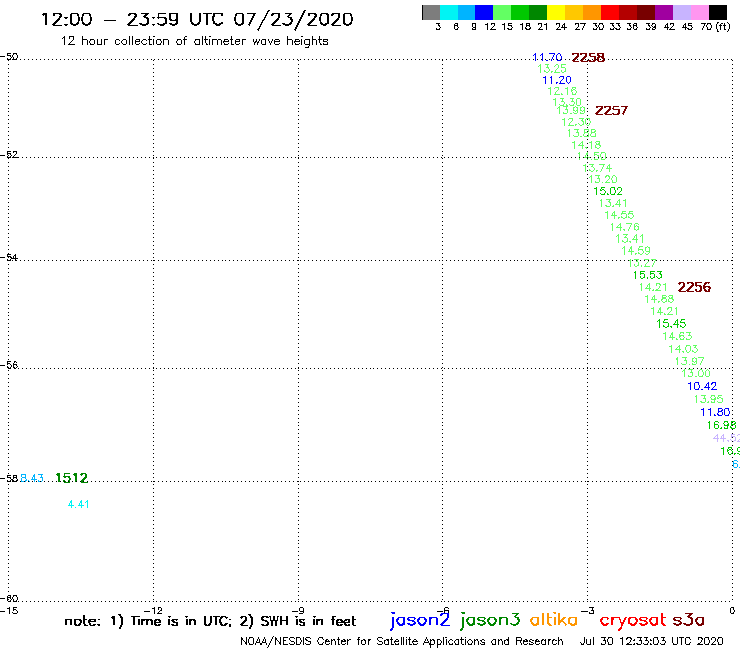Click the '13.95' wave height reading
The width and height of the screenshot is (740, 650).
(x=708, y=399)
